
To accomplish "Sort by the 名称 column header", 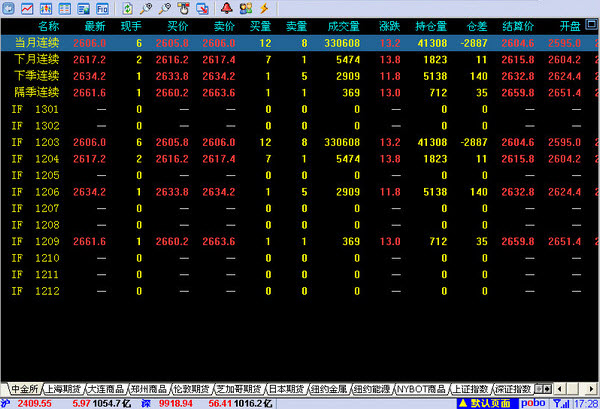I will 48,26.
